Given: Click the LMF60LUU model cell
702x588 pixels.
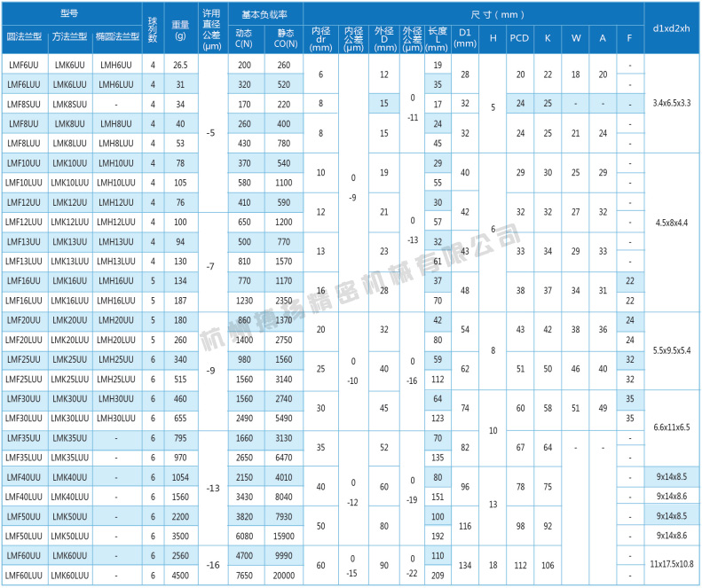Looking at the screenshot, I should [x=23, y=575].
